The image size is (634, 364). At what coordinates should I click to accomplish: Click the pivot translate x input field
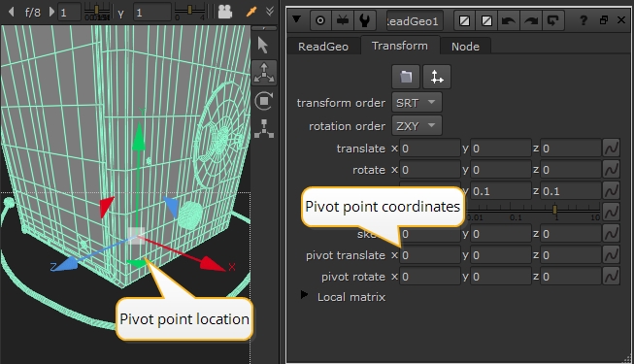point(430,255)
